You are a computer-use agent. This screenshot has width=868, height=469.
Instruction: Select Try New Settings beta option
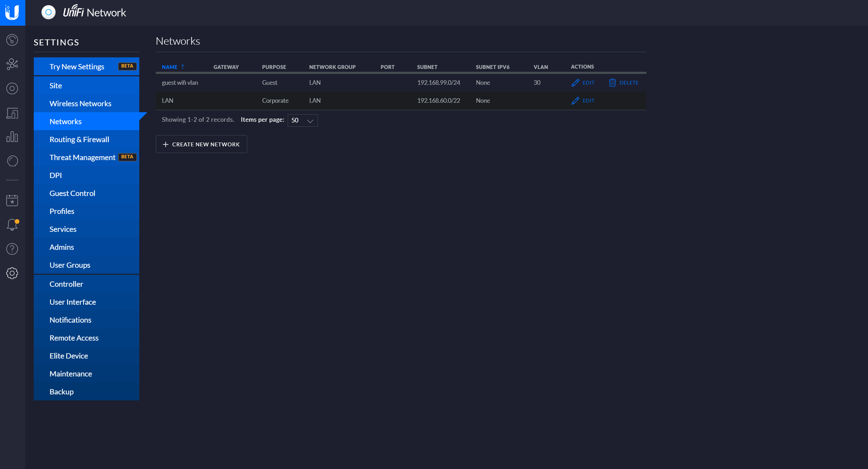tap(77, 66)
